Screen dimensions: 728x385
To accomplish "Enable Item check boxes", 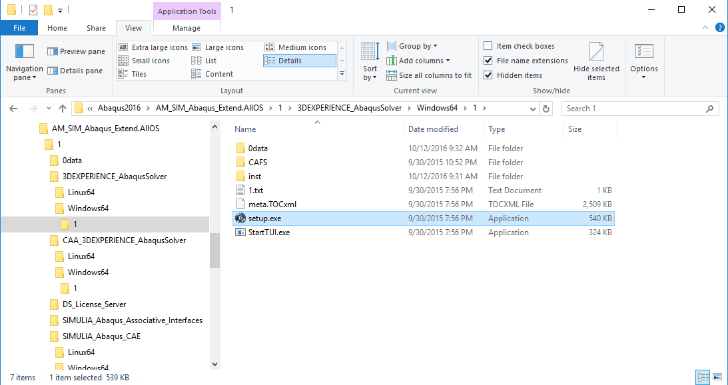I will 488,46.
